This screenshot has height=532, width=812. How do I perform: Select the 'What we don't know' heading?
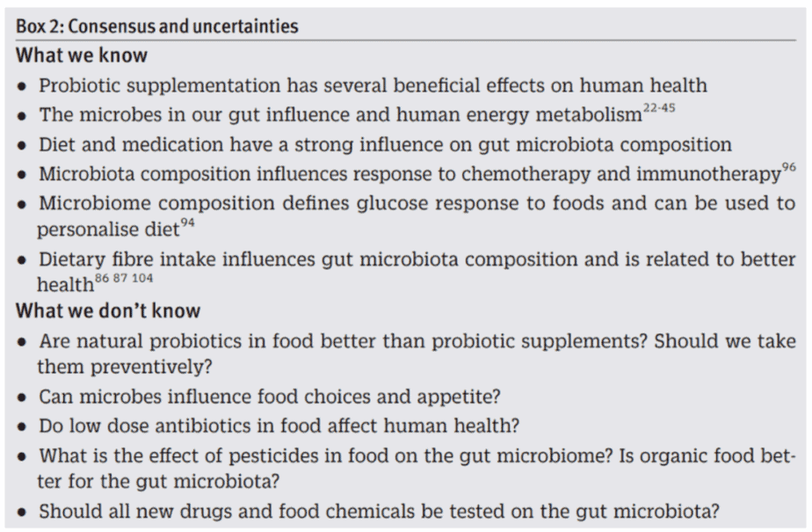[108, 310]
